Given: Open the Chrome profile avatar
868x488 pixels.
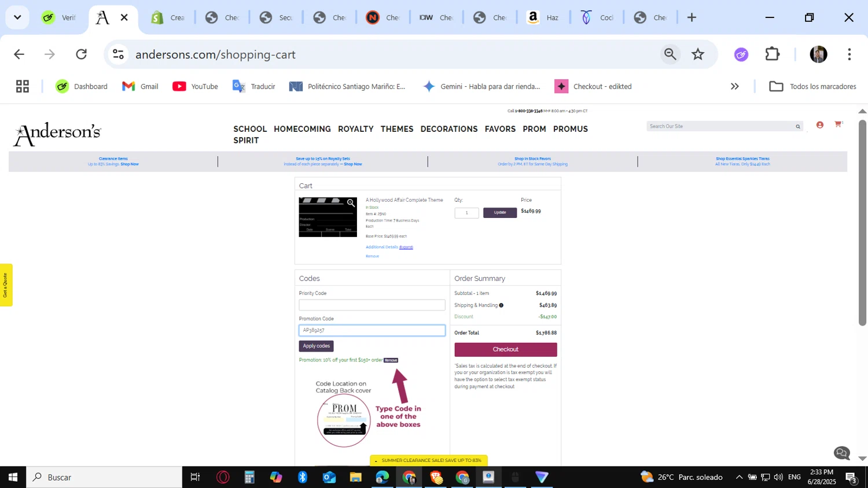Looking at the screenshot, I should click(818, 54).
